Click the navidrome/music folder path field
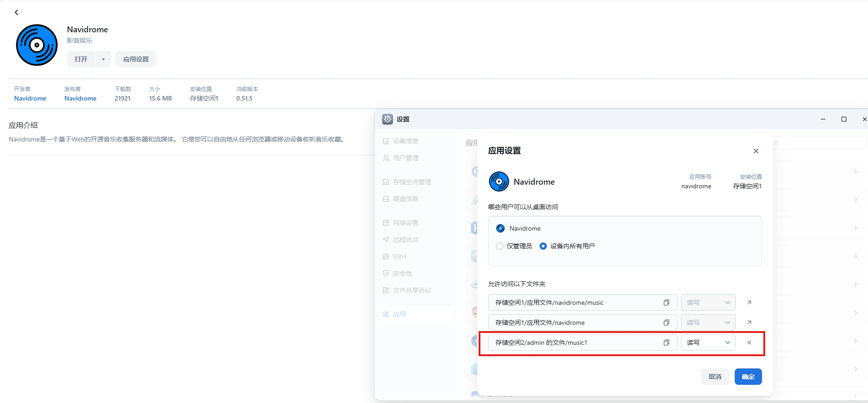The height and width of the screenshot is (403, 868). click(x=583, y=302)
